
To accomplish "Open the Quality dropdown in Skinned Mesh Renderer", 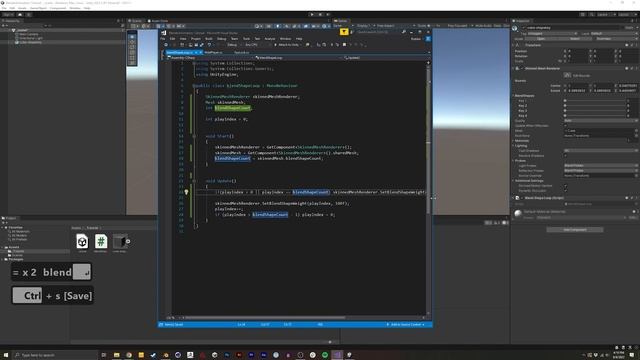I will point(600,121).
